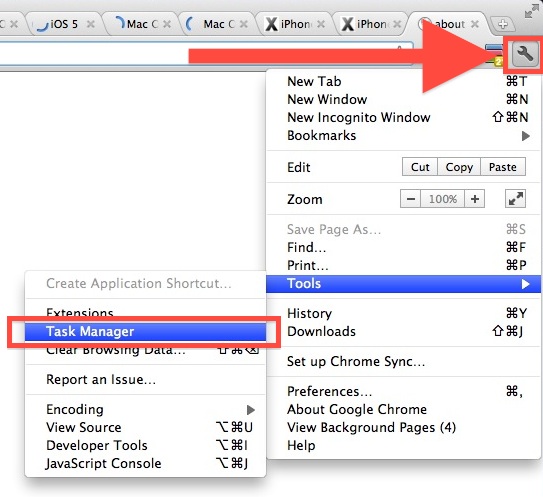Image resolution: width=543 pixels, height=497 pixels.
Task: Click the Copy button
Action: point(459,167)
